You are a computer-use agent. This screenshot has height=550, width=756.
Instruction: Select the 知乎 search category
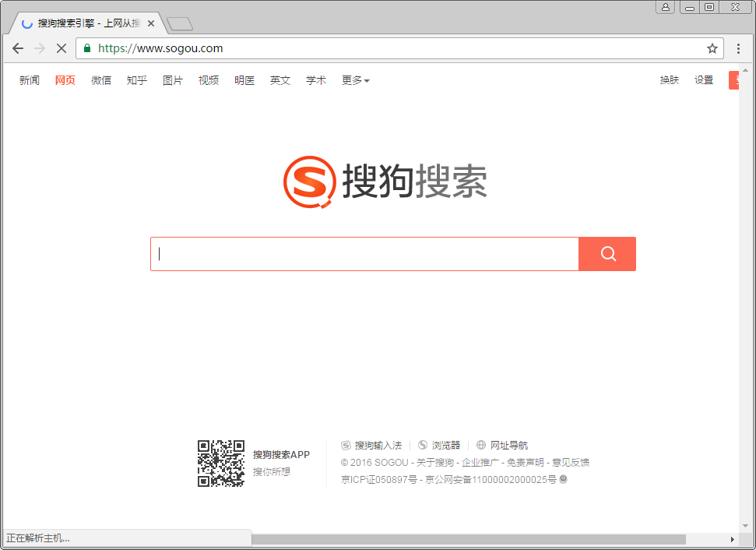137,80
